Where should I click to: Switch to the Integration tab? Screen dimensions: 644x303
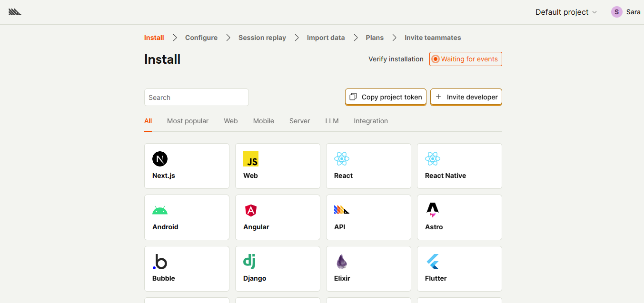coord(371,121)
